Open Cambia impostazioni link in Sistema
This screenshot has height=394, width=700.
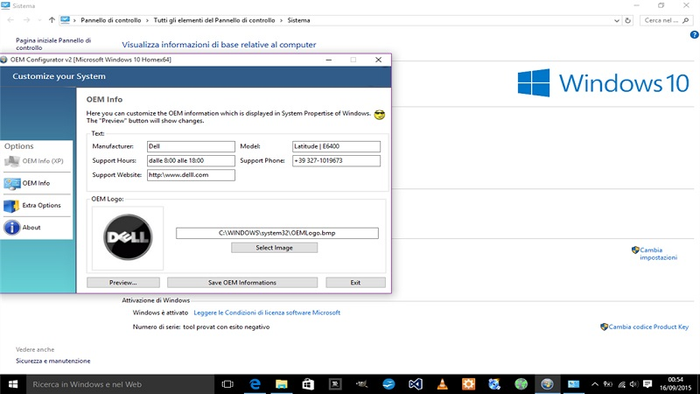tap(658, 253)
